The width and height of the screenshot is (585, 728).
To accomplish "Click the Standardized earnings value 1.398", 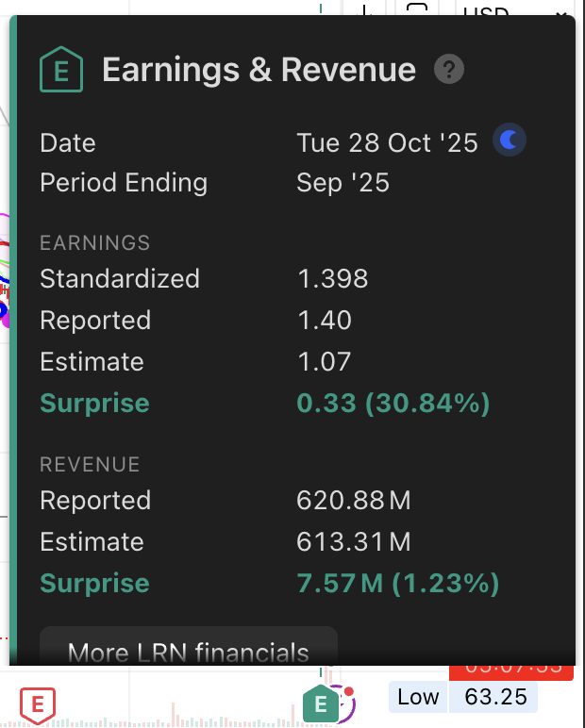I will point(332,279).
